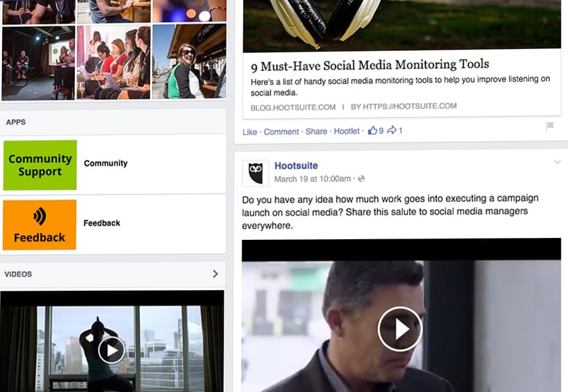Click the flag report icon on post
Image resolution: width=568 pixels, height=392 pixels.
(550, 127)
